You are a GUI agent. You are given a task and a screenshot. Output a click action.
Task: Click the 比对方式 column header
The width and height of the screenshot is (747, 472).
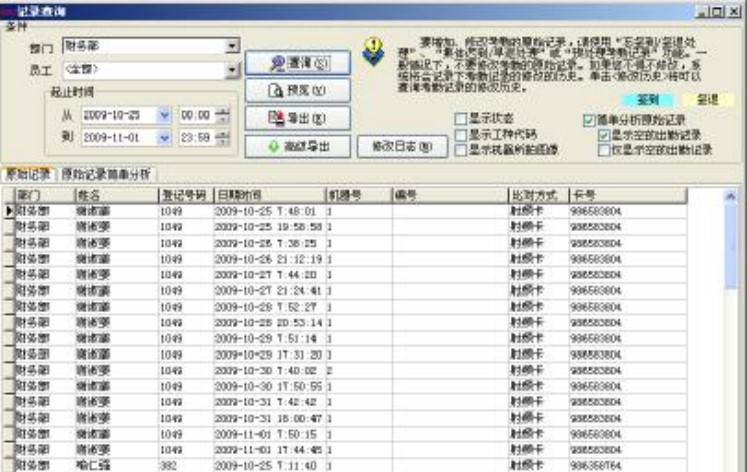[x=539, y=195]
